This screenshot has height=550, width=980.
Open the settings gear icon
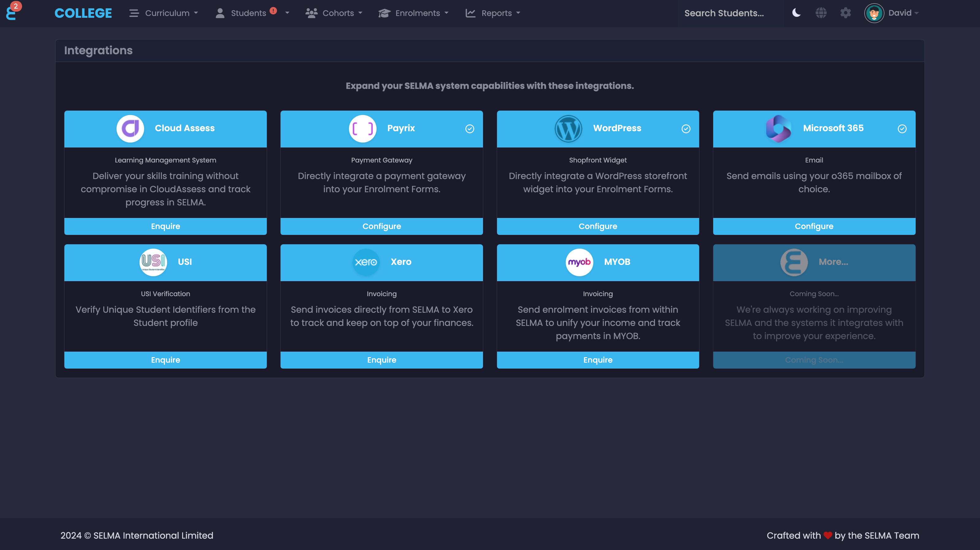845,13
